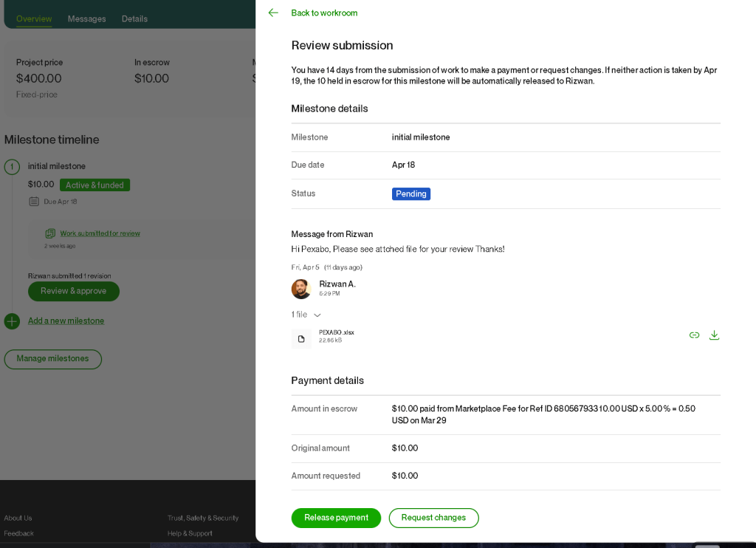Open the Back to workroom link
This screenshot has height=548, width=756.
(x=324, y=13)
